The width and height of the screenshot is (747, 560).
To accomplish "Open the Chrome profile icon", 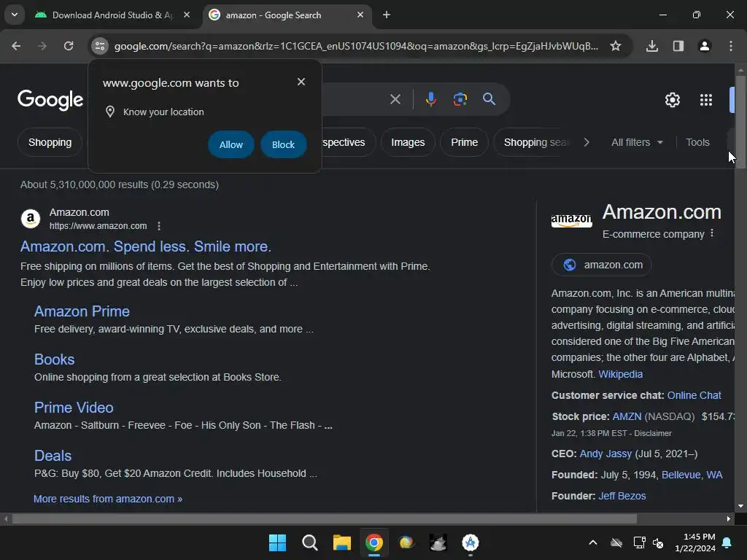I will click(x=705, y=46).
